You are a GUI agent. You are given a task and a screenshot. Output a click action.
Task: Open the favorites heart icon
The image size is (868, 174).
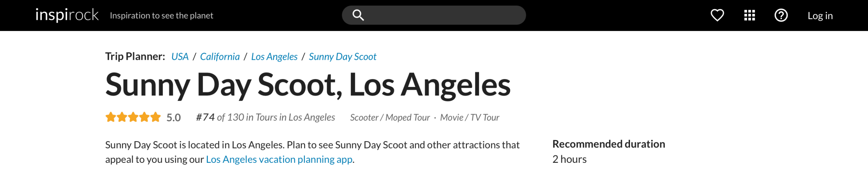click(717, 15)
